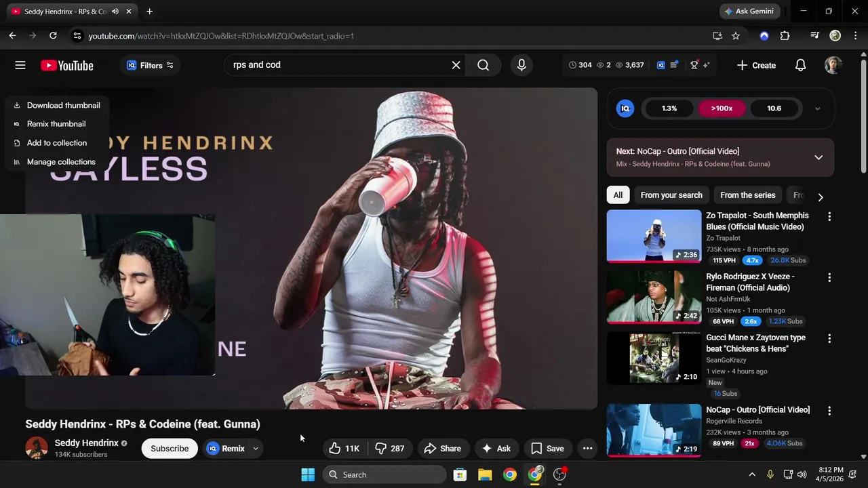
Task: Open the trophy achievements icon
Action: 694,65
